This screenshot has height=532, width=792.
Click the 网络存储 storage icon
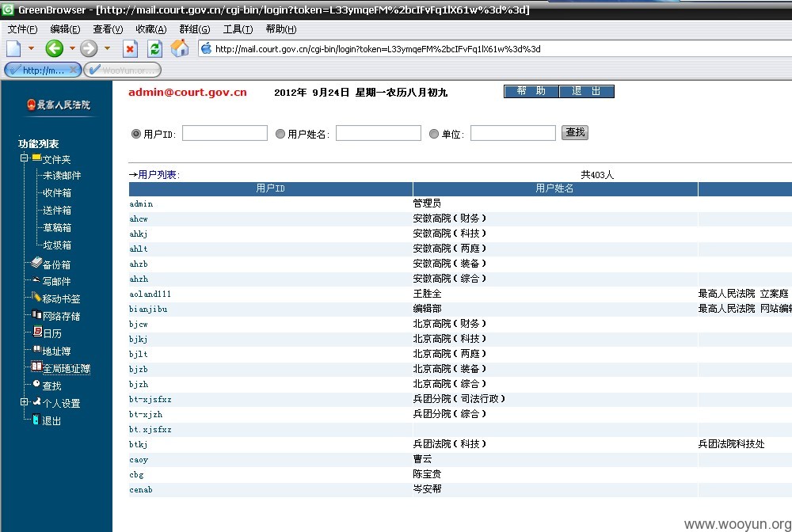(x=36, y=314)
